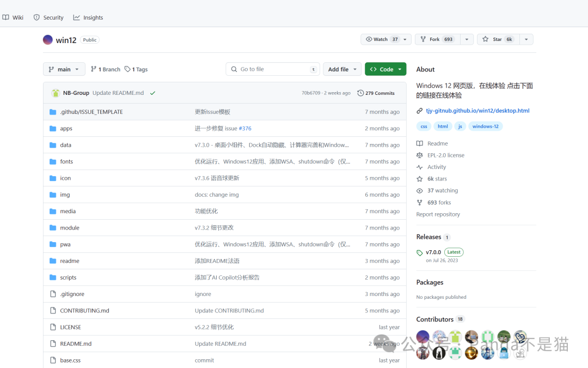The width and height of the screenshot is (588, 368).
Task: Open the Update README.md commit message
Action: 118,93
